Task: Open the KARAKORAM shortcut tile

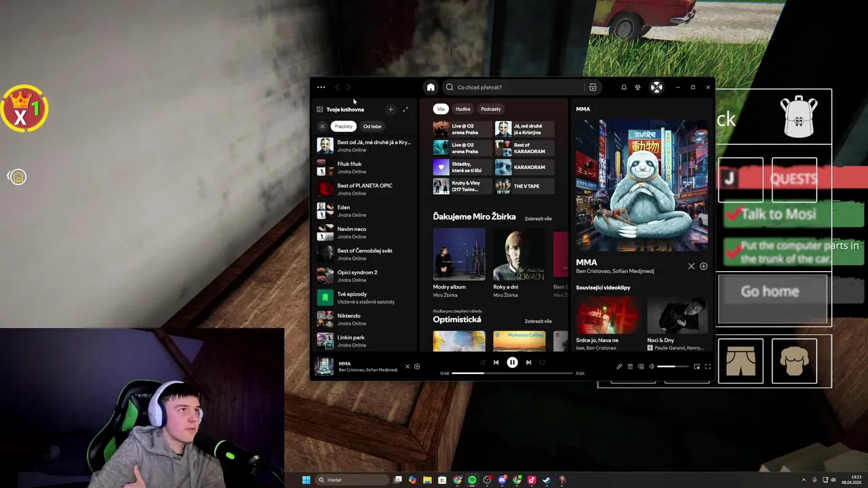Action: [524, 167]
